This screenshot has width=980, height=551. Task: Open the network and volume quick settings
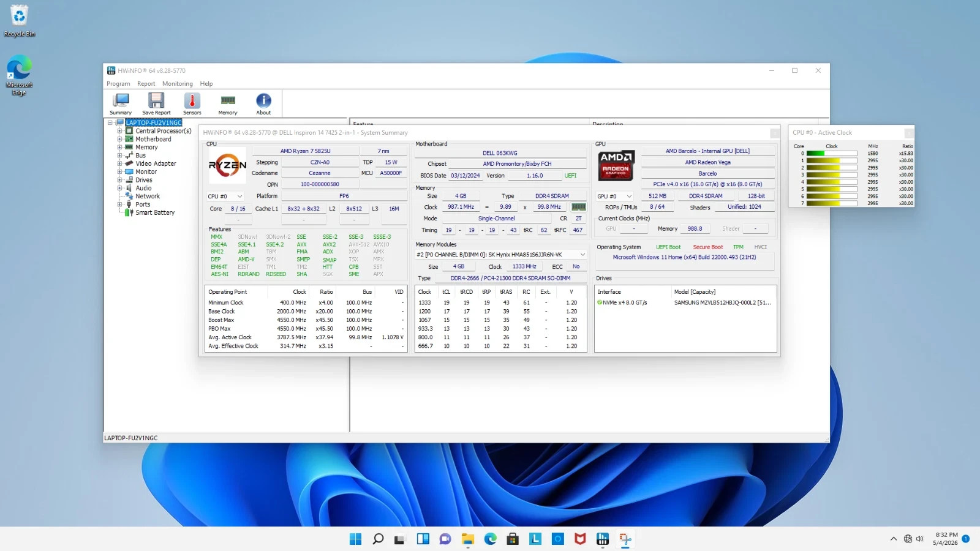913,539
